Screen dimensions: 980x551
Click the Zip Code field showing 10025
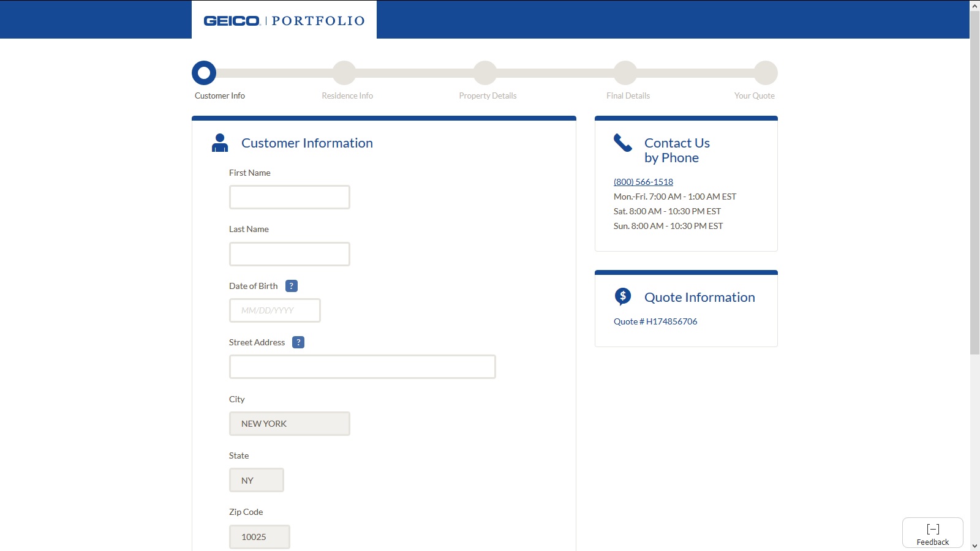click(260, 537)
